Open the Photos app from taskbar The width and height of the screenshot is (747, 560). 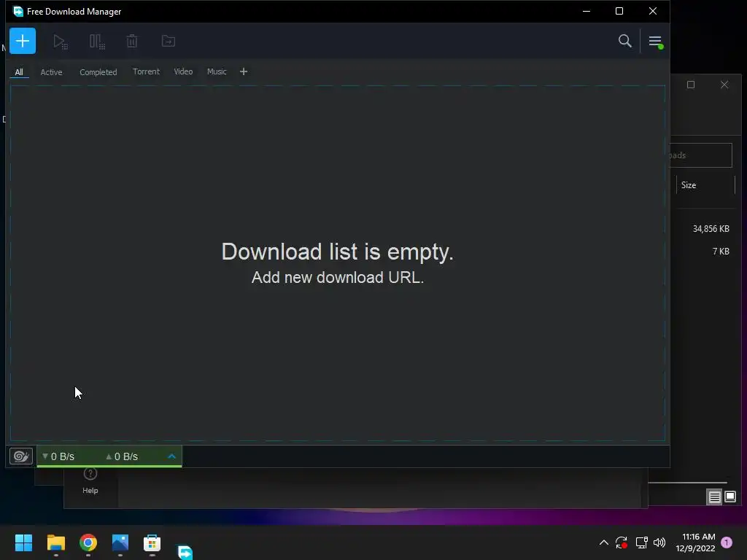tap(120, 542)
